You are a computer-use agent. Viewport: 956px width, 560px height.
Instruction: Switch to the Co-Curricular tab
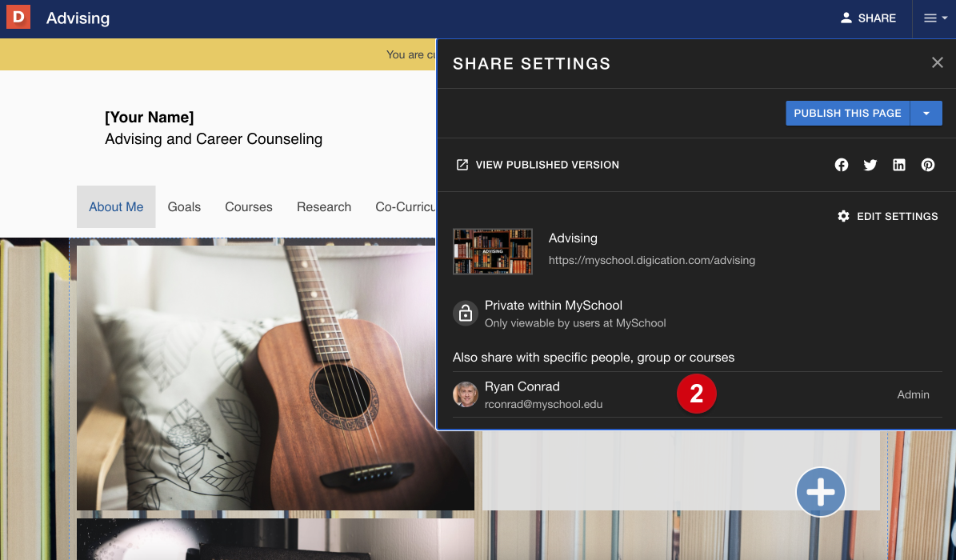(405, 206)
